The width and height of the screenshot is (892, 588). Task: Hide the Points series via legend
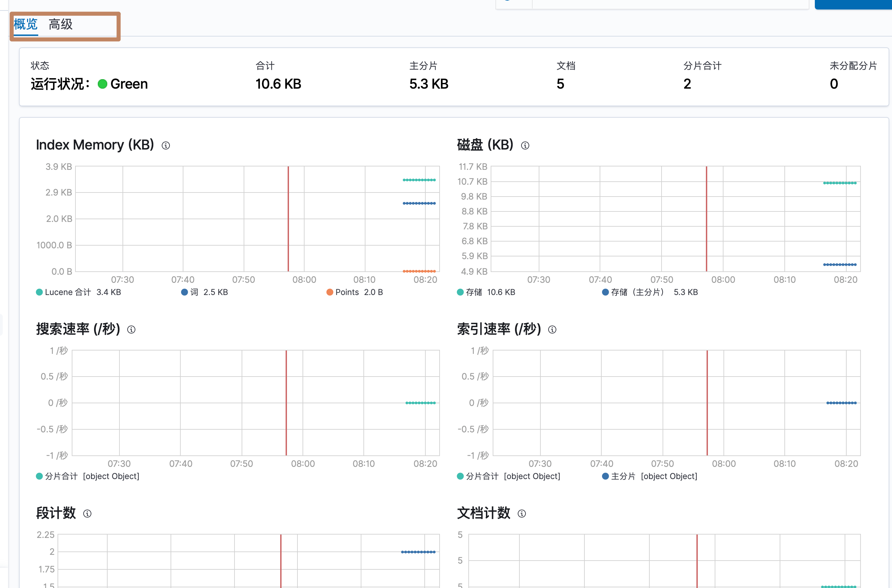347,292
